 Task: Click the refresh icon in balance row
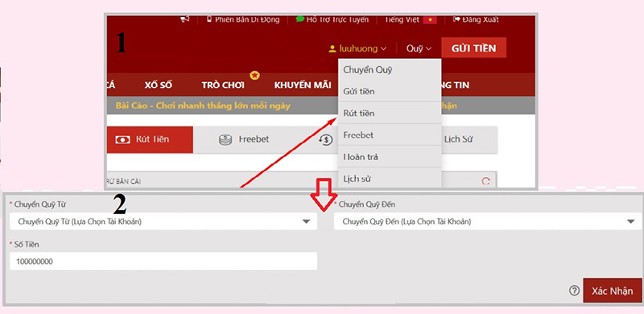coord(486,181)
